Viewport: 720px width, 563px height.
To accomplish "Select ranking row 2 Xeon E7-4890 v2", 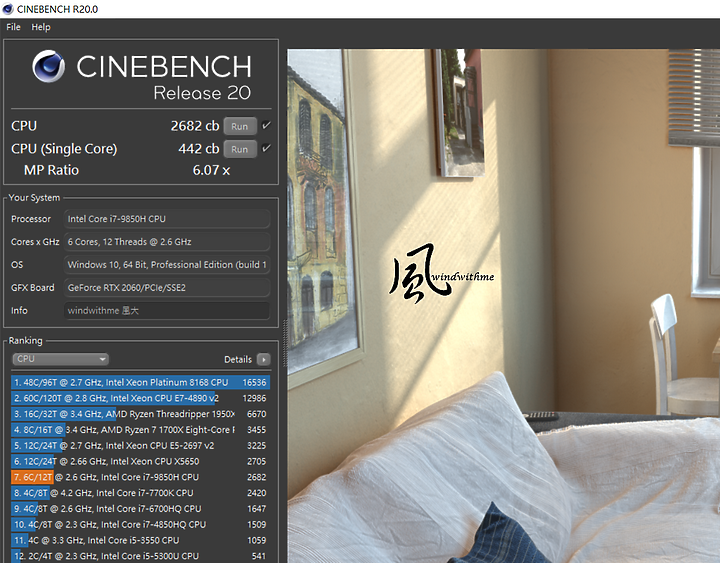I will point(140,398).
